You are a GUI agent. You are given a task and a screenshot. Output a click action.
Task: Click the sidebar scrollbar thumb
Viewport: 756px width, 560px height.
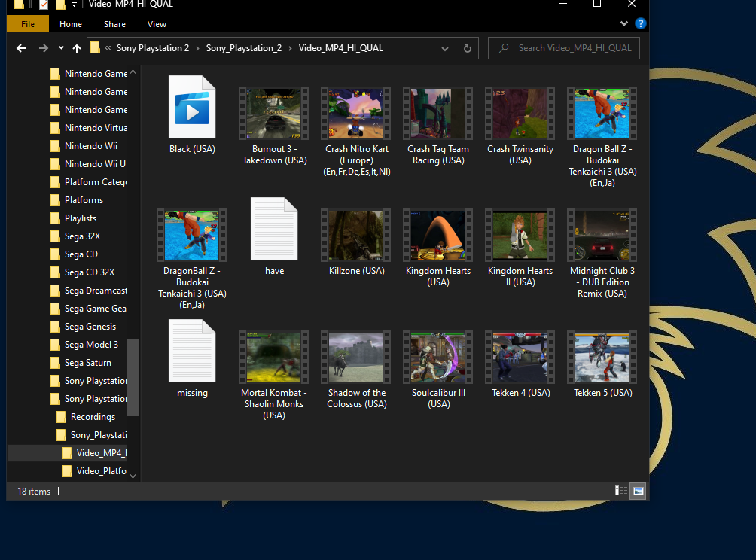(x=133, y=377)
